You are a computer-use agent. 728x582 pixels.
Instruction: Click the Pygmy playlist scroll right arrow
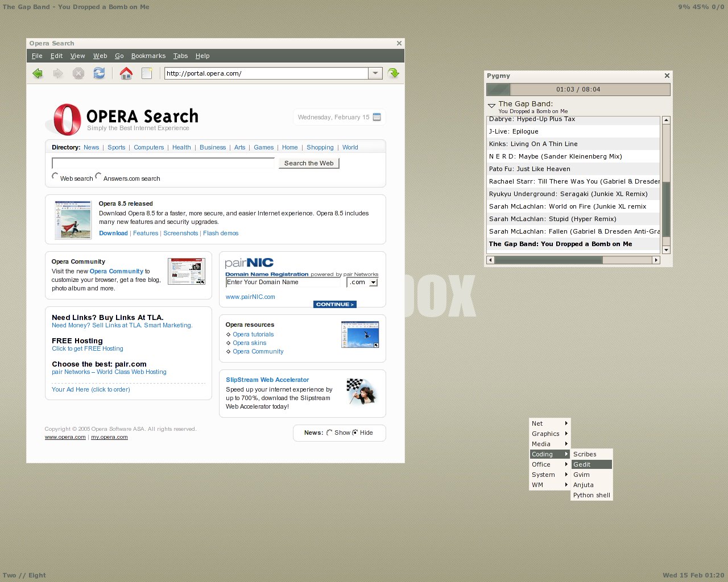(656, 260)
